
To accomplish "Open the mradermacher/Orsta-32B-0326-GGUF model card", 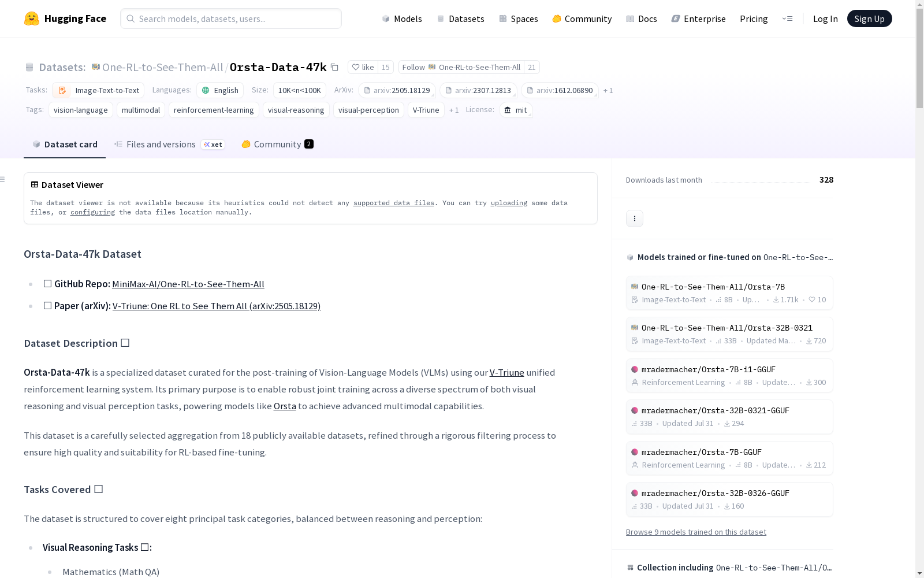I will [729, 499].
